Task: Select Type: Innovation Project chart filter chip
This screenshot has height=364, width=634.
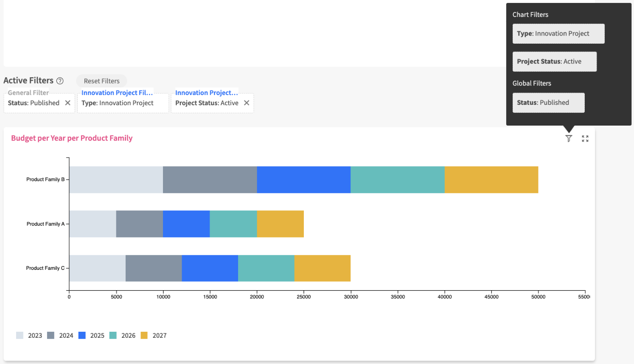Action: [x=558, y=34]
